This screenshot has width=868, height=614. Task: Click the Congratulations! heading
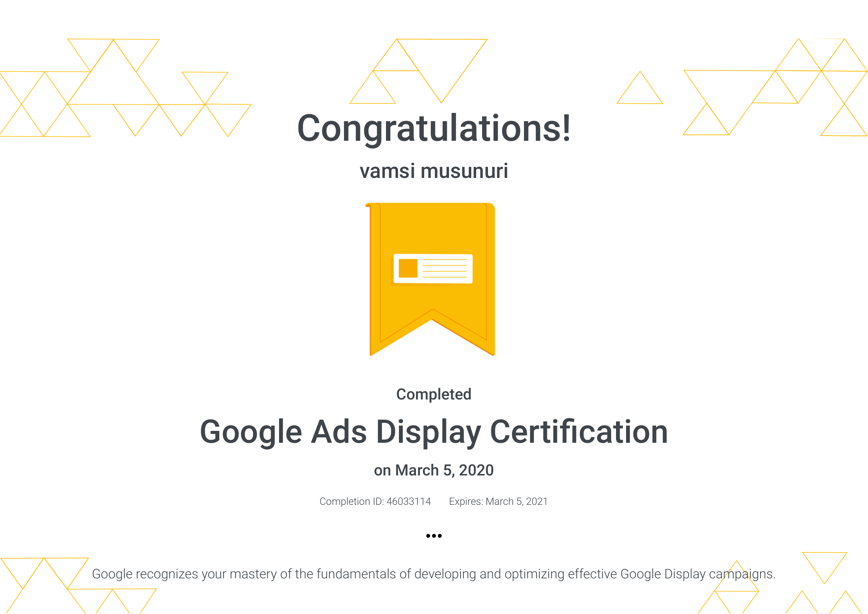[433, 129]
